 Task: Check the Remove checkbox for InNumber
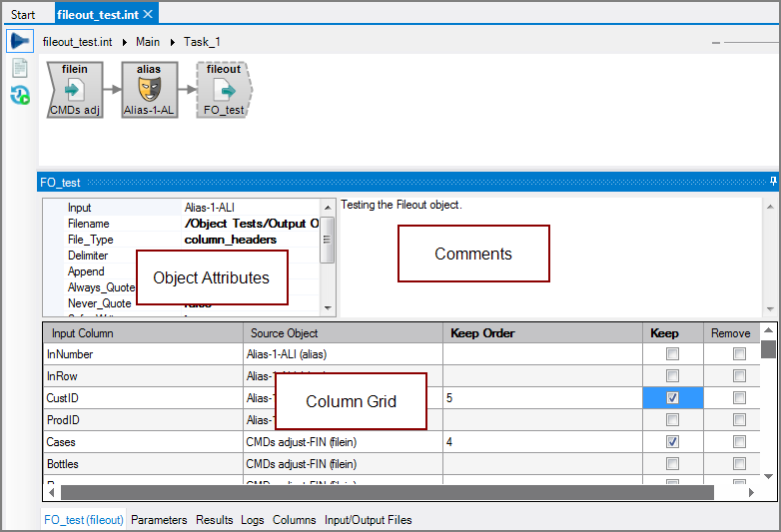tap(739, 353)
